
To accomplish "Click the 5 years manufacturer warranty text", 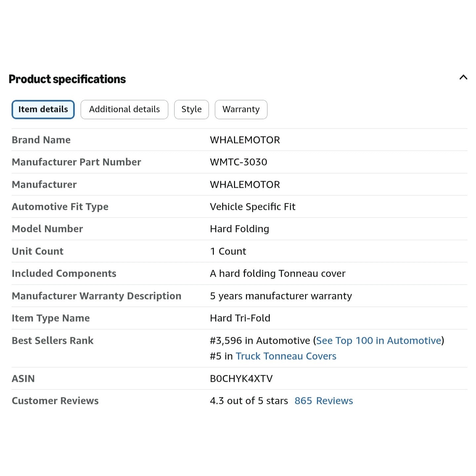I will pyautogui.click(x=281, y=296).
